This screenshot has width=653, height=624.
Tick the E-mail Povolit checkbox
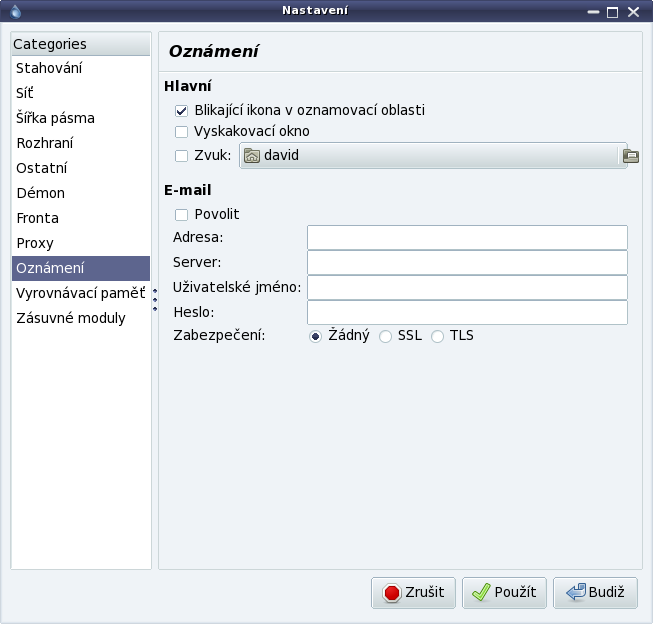pyautogui.click(x=181, y=215)
